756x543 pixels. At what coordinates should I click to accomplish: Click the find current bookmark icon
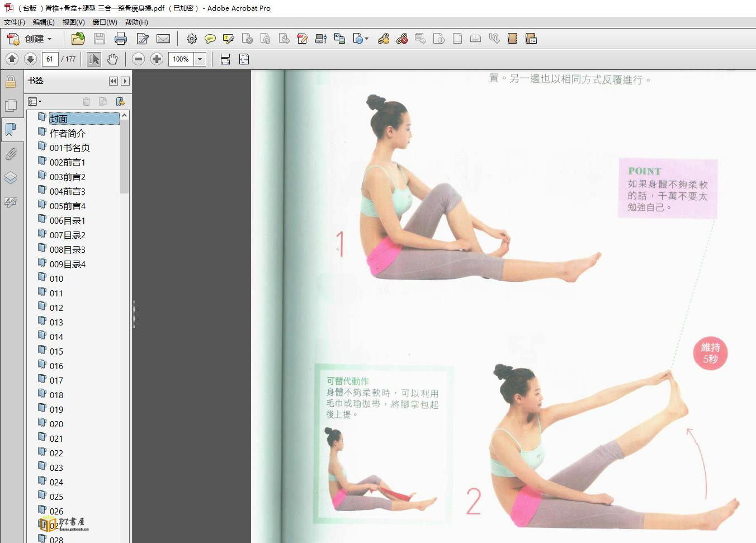click(x=120, y=101)
